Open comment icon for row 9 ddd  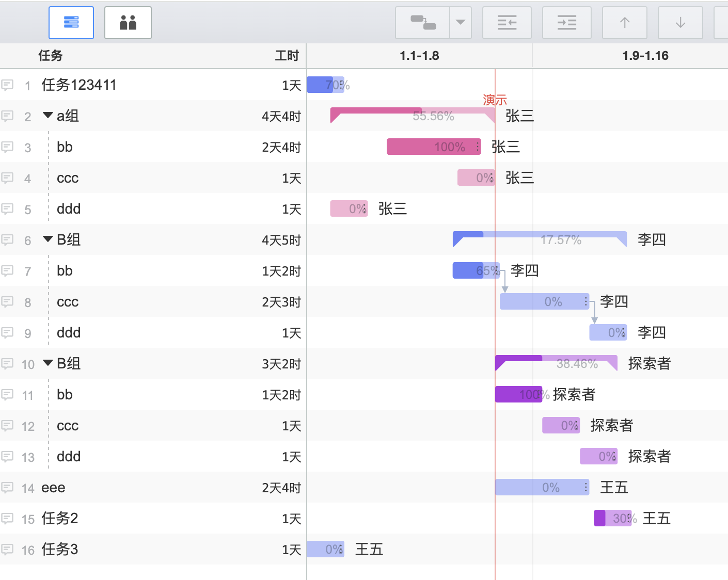7,332
